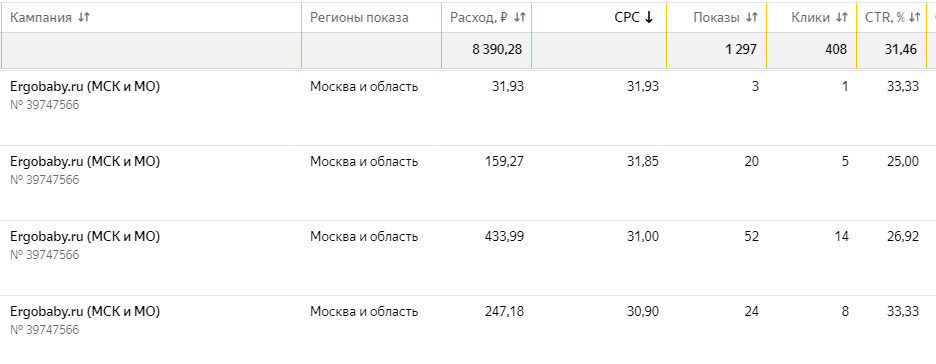Open Ergobaby.ru campaign in the 30,90 CPC row
This screenshot has width=936, height=364.
[85, 311]
